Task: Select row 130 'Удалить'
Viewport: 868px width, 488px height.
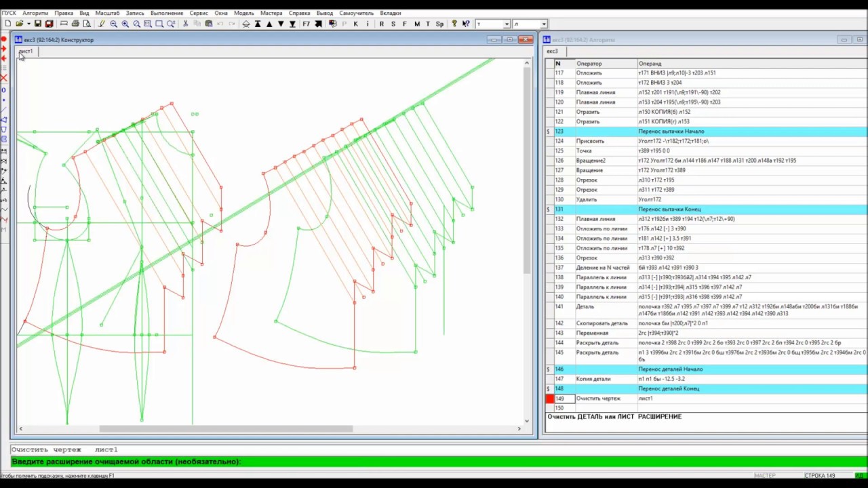Action: tap(706, 200)
